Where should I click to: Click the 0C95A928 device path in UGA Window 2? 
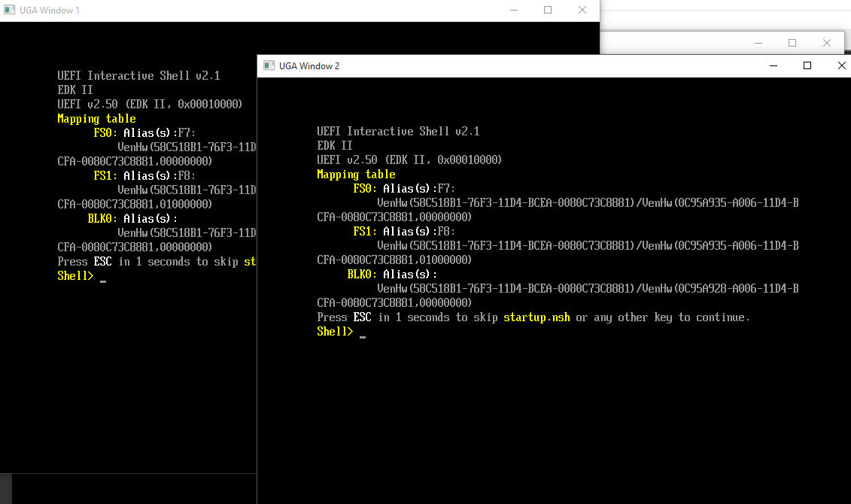click(588, 289)
